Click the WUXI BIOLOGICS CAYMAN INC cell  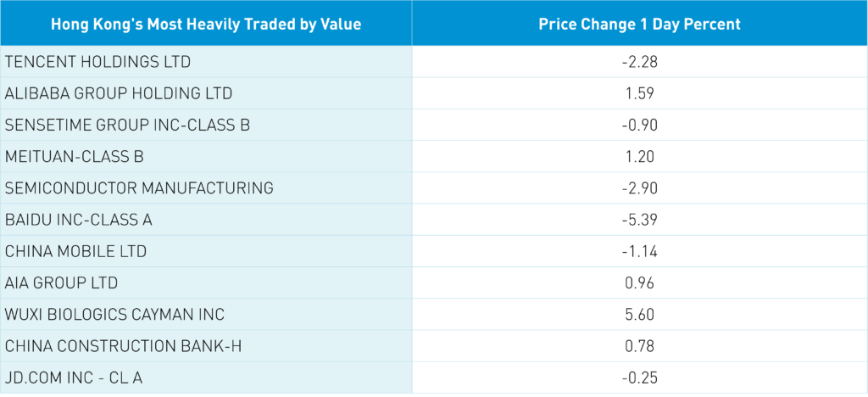coord(114,315)
